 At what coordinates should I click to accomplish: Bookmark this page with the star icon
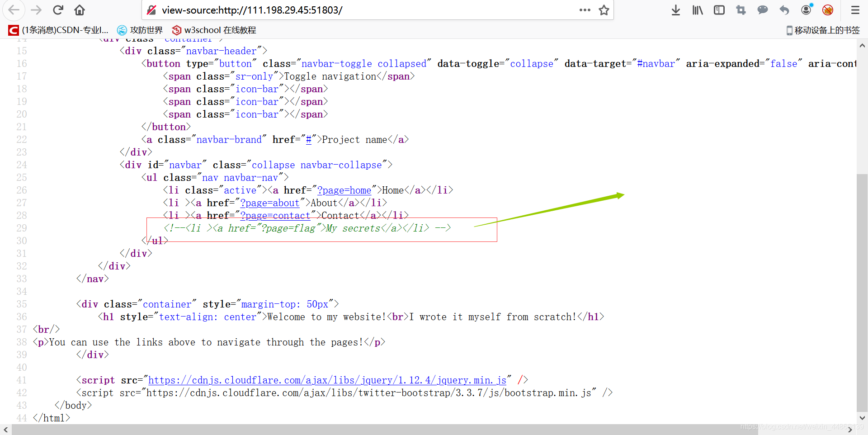point(604,10)
